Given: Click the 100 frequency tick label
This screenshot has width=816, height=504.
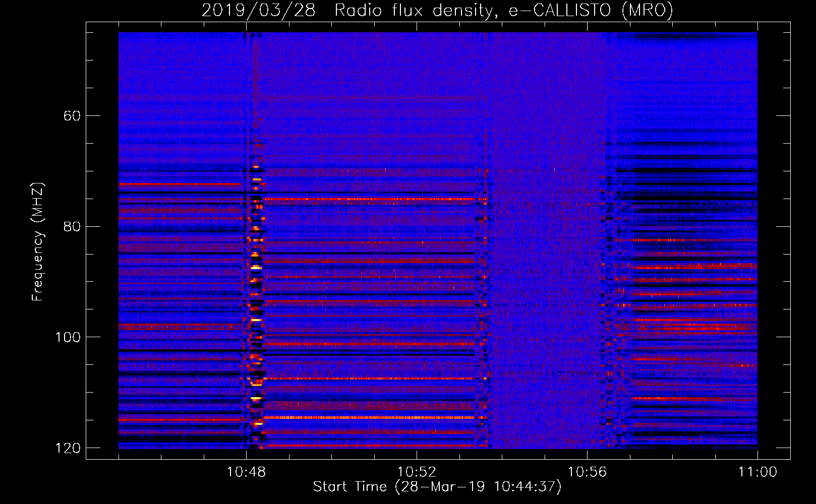Looking at the screenshot, I should [x=68, y=337].
